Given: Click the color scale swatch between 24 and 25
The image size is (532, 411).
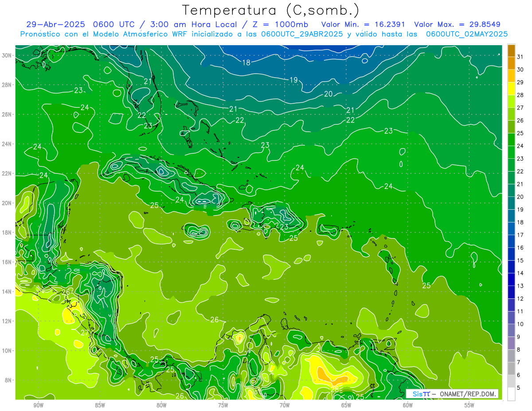Looking at the screenshot, I should tap(511, 140).
